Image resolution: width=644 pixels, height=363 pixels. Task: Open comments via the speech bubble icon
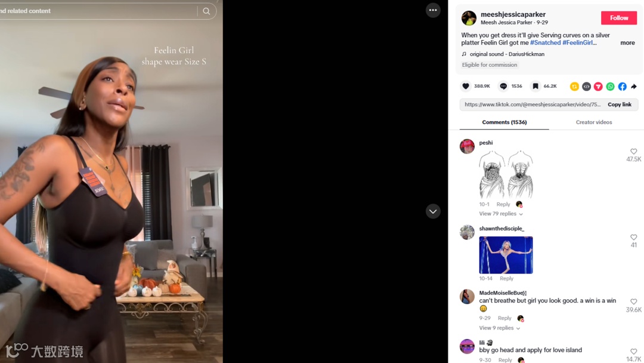[x=503, y=87]
